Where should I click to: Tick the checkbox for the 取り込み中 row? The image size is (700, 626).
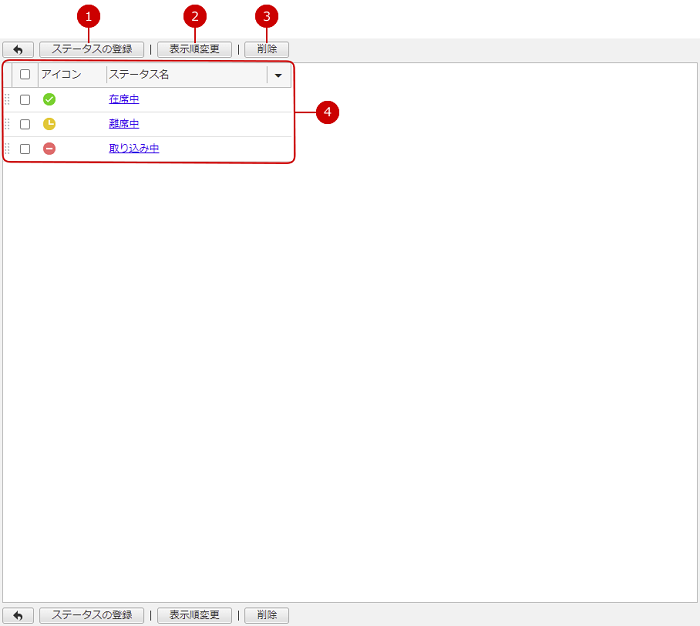tap(25, 148)
